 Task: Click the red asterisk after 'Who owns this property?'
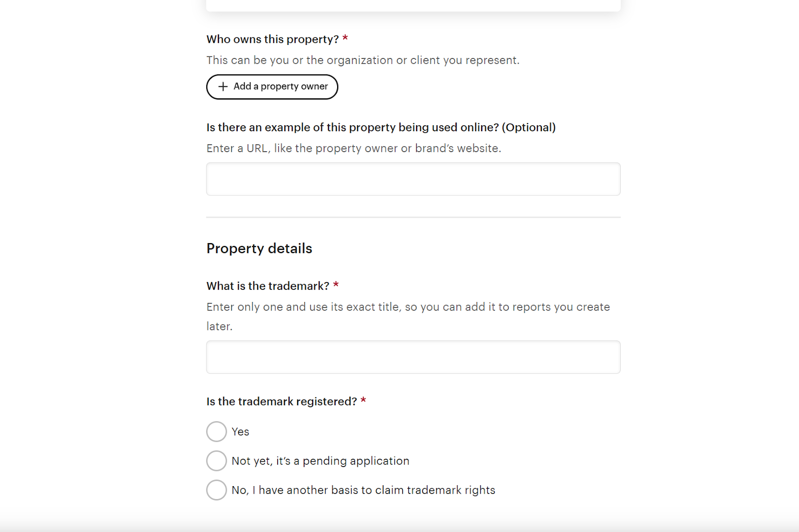[345, 38]
